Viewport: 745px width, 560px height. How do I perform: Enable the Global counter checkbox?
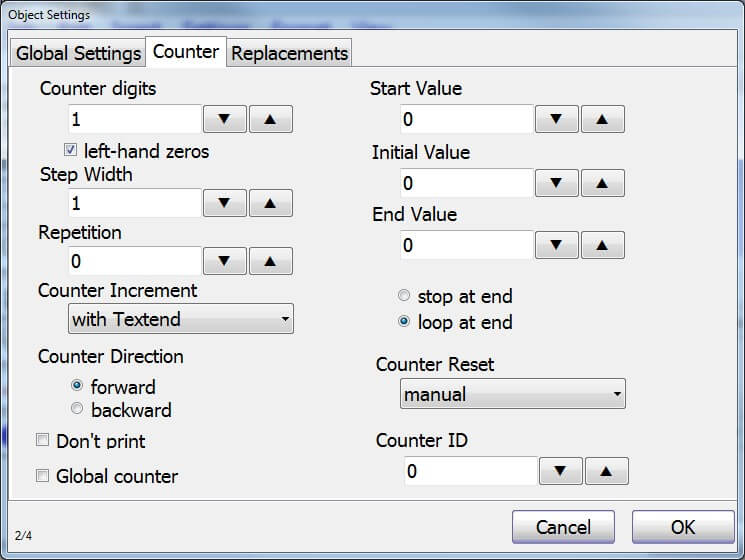point(43,476)
